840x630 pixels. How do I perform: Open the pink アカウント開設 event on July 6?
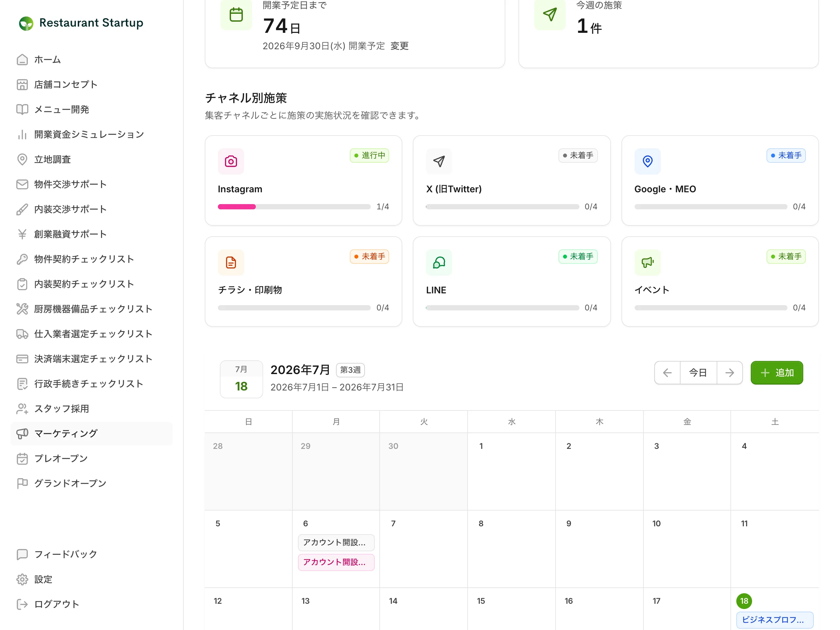336,562
